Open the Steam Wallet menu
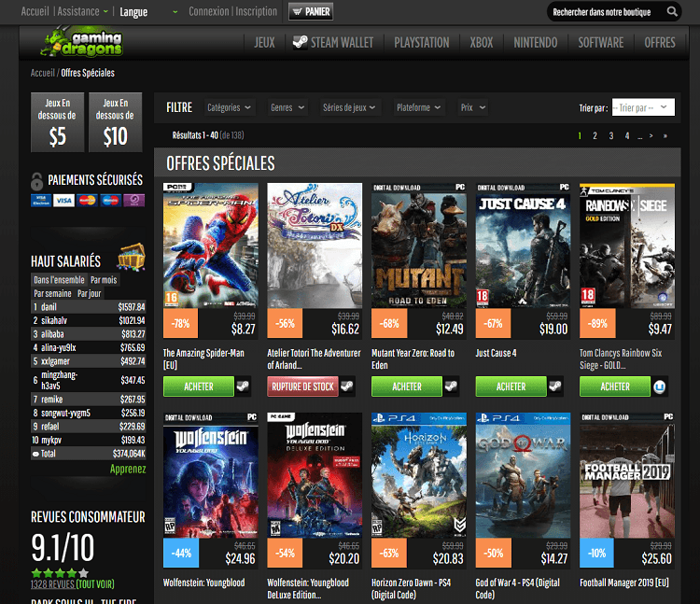Viewport: 700px width, 604px height. pyautogui.click(x=333, y=43)
